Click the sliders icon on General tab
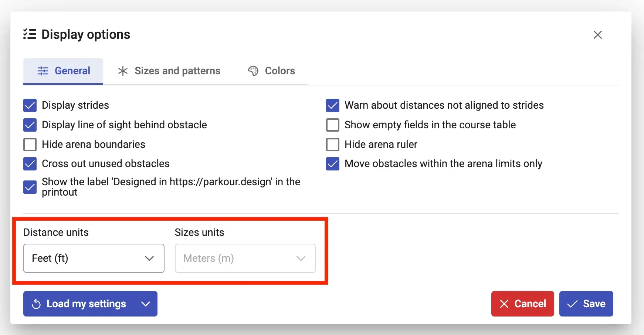The height and width of the screenshot is (335, 644). coord(43,71)
